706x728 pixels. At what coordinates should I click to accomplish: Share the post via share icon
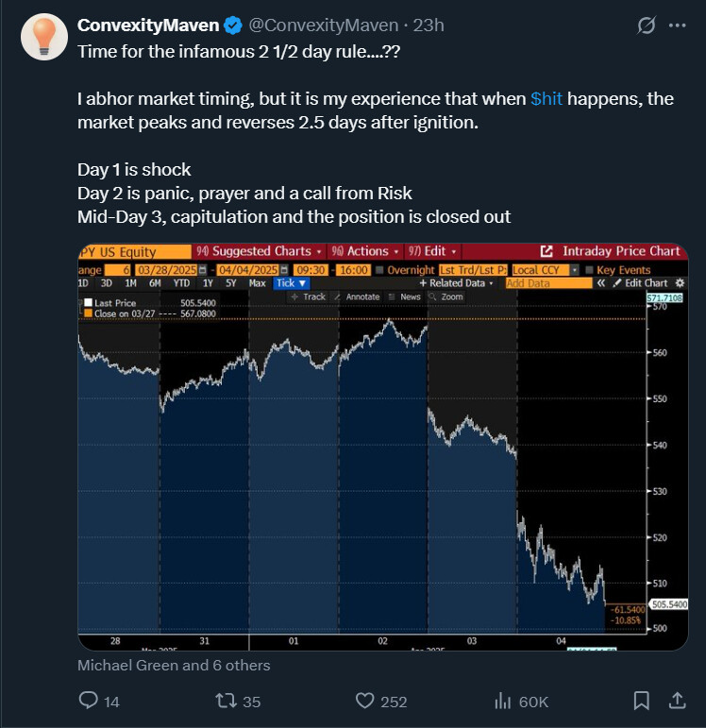pos(676,701)
